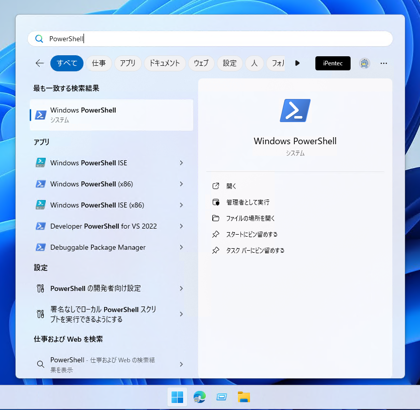Click the PowerShell の開発者向け設定 settings icon
Viewport: 420px width, 410px height.
40,288
